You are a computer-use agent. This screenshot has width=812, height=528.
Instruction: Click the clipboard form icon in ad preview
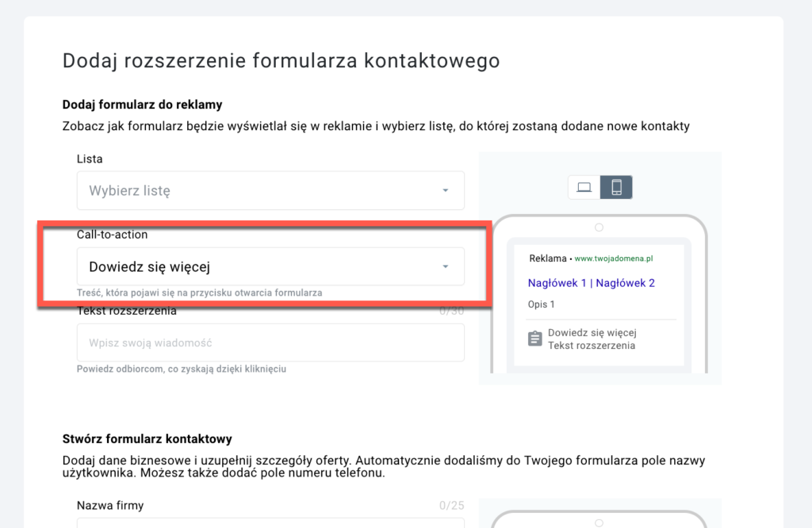click(x=535, y=339)
